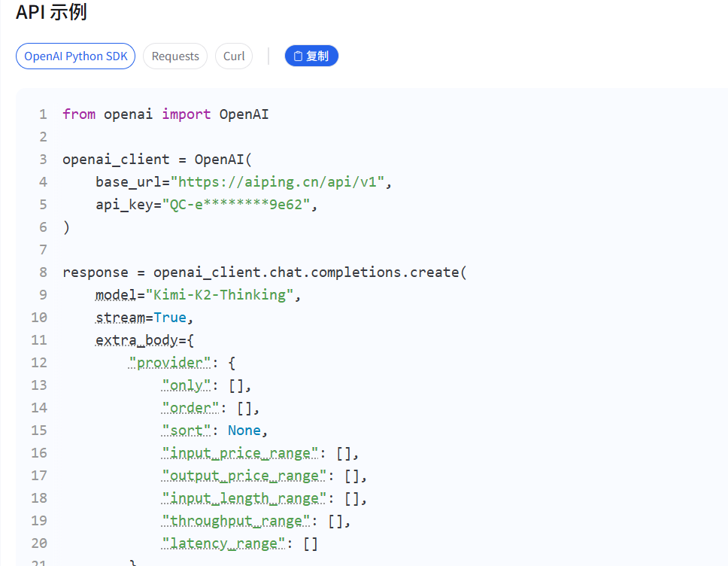Click line number 12 in gutter
This screenshot has height=566, width=728.
39,363
